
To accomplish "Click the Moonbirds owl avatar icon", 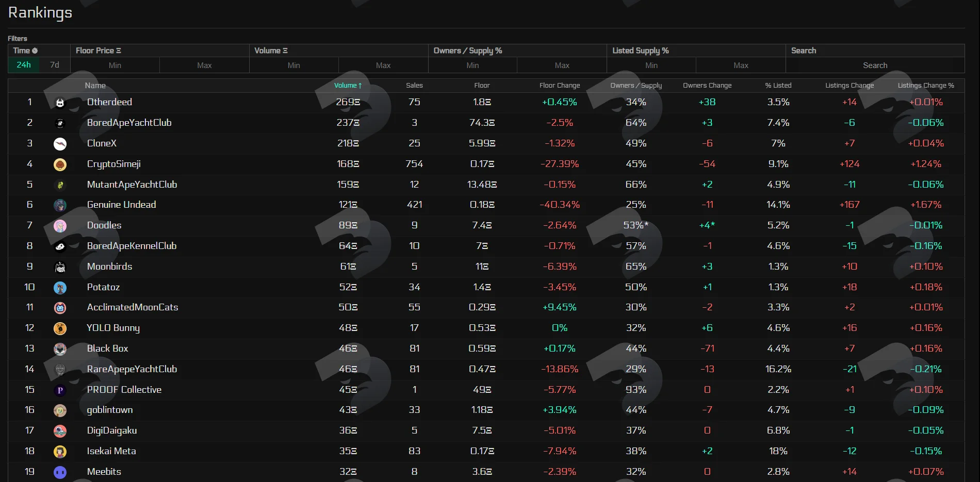I will [x=60, y=267].
